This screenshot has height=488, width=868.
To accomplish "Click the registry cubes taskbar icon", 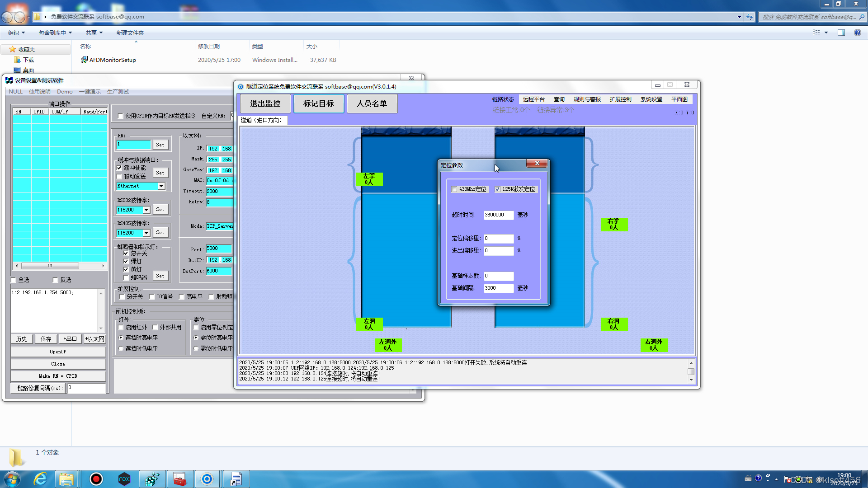I will [152, 479].
